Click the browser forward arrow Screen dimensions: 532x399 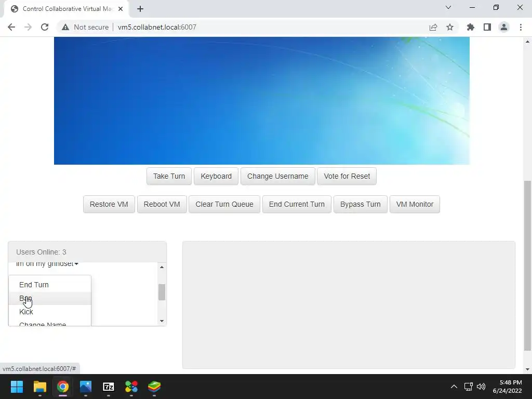[x=28, y=27]
